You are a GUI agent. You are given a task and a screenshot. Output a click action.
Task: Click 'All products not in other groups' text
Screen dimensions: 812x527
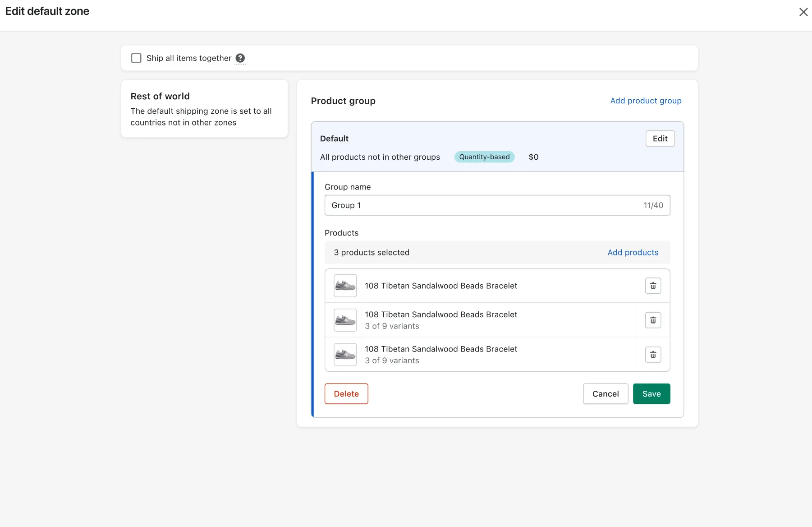[x=380, y=157]
